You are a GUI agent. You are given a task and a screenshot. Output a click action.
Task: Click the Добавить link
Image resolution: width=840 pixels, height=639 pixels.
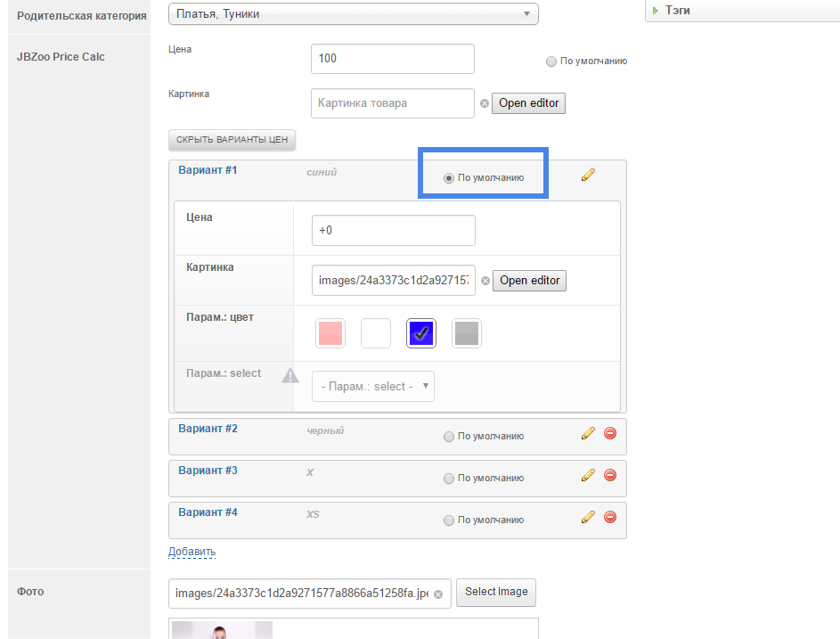point(192,552)
